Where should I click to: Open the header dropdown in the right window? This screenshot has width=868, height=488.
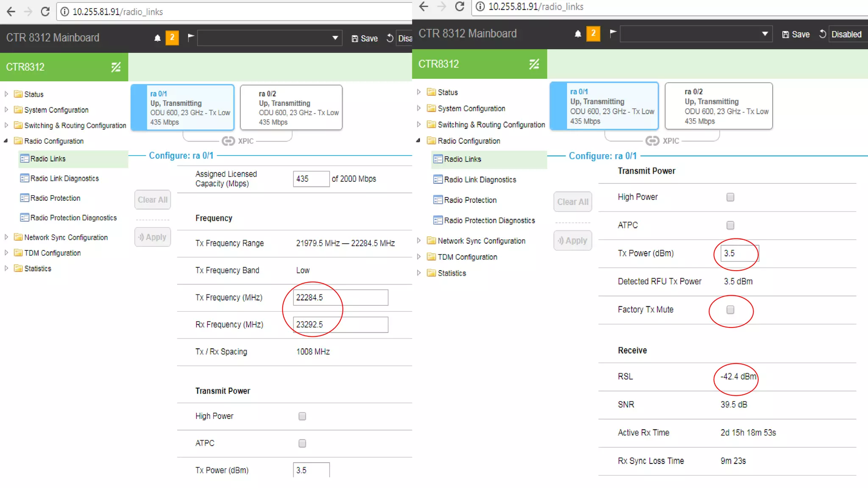click(696, 34)
